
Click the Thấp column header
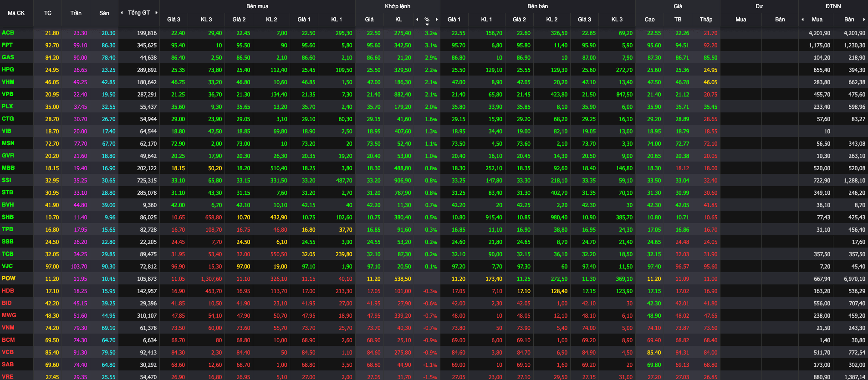click(x=706, y=20)
